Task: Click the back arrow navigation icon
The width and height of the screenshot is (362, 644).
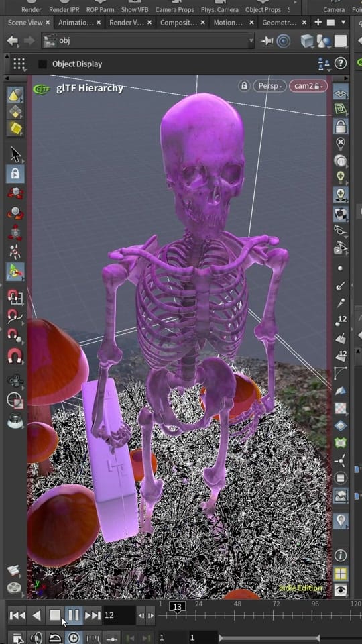Action: pos(13,41)
